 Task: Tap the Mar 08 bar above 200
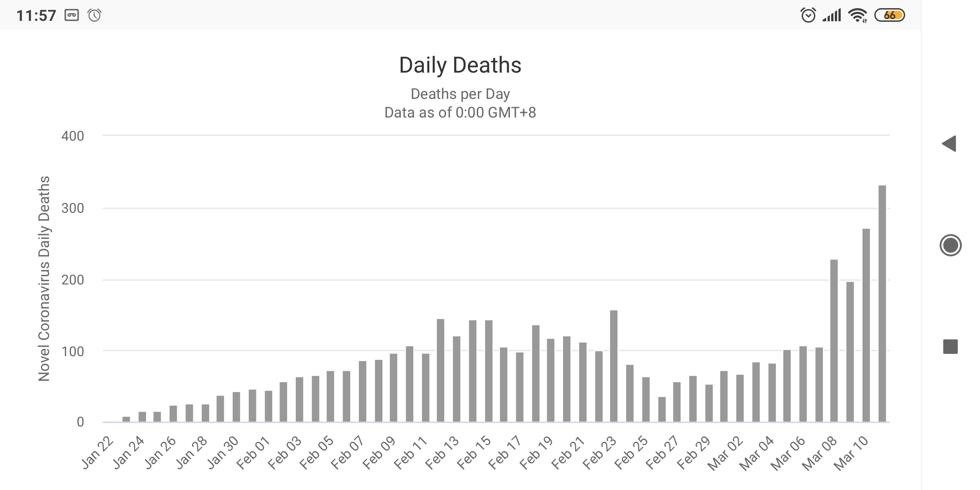click(834, 341)
